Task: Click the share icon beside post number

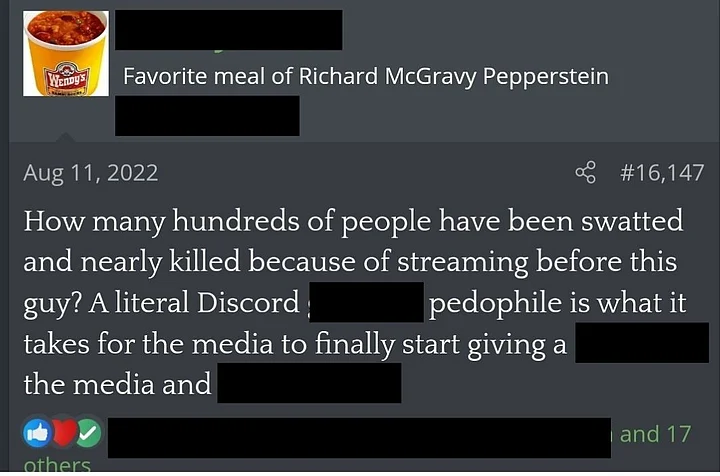Action: (x=585, y=173)
